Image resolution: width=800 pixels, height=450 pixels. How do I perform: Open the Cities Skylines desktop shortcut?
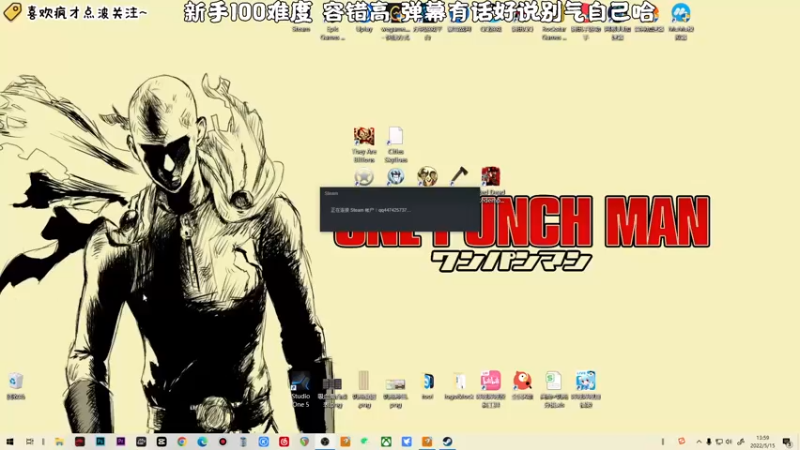click(395, 144)
